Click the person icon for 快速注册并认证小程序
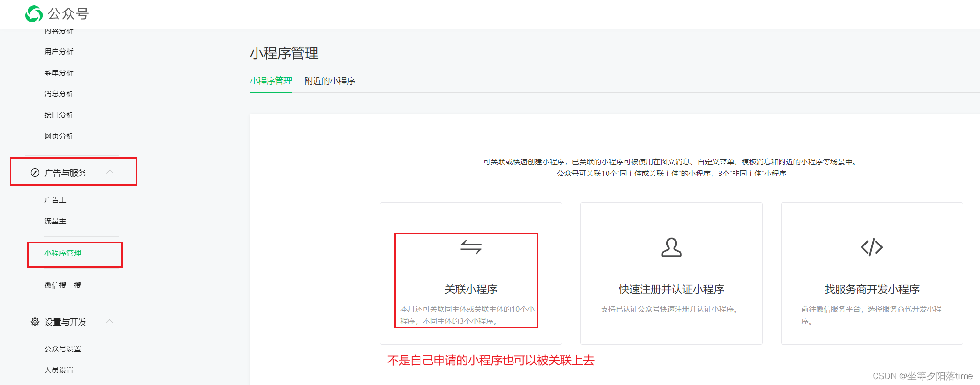The height and width of the screenshot is (385, 980). click(x=671, y=247)
